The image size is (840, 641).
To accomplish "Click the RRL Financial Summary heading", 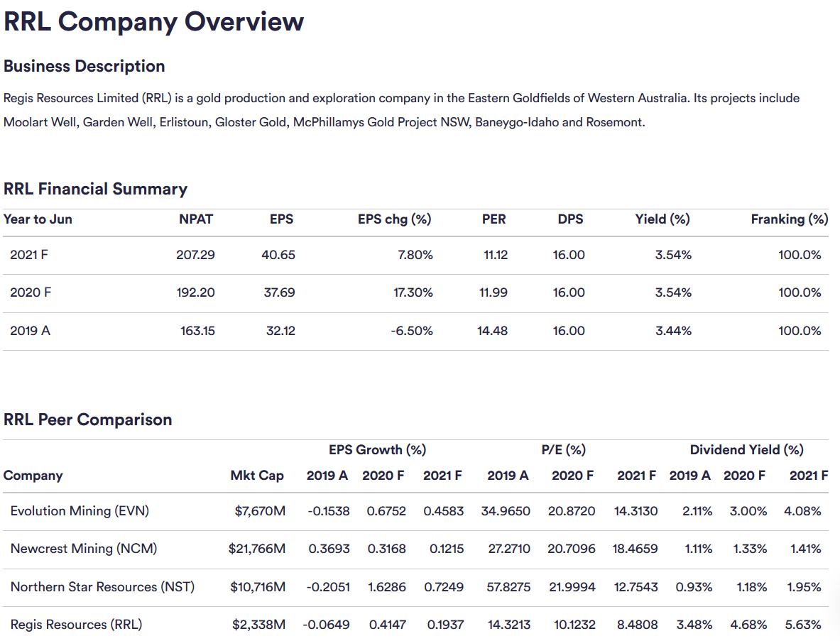I will tap(96, 189).
